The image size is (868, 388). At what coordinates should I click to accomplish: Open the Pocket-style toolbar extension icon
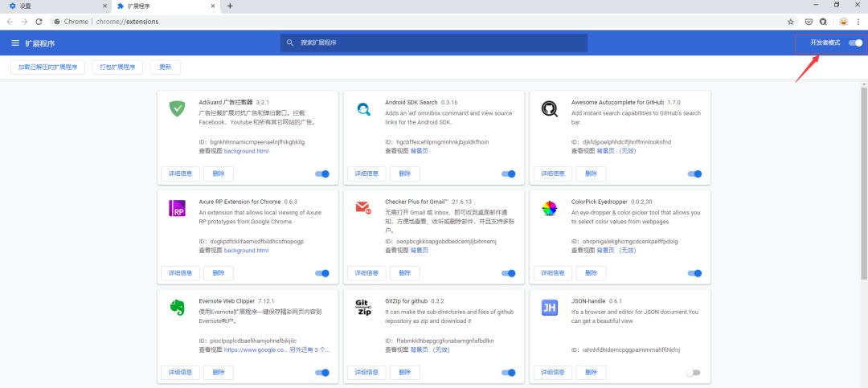[x=809, y=22]
